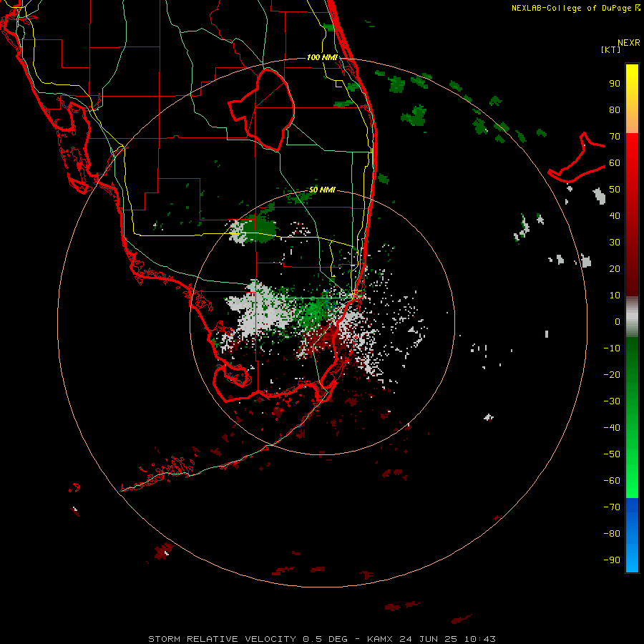Pick the red segment of the color bar

pyautogui.click(x=632, y=215)
